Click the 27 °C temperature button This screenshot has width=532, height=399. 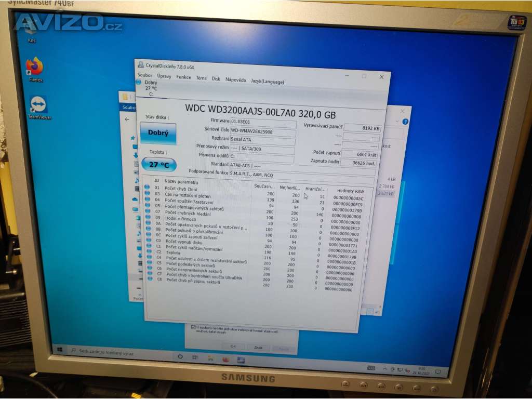pyautogui.click(x=159, y=165)
